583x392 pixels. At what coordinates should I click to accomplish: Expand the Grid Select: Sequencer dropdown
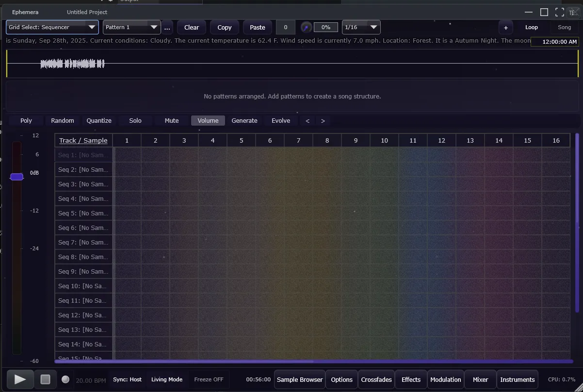52,28
